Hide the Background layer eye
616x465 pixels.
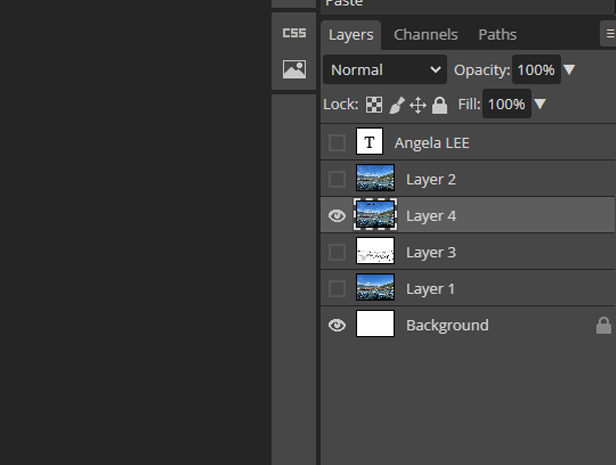pyautogui.click(x=337, y=325)
